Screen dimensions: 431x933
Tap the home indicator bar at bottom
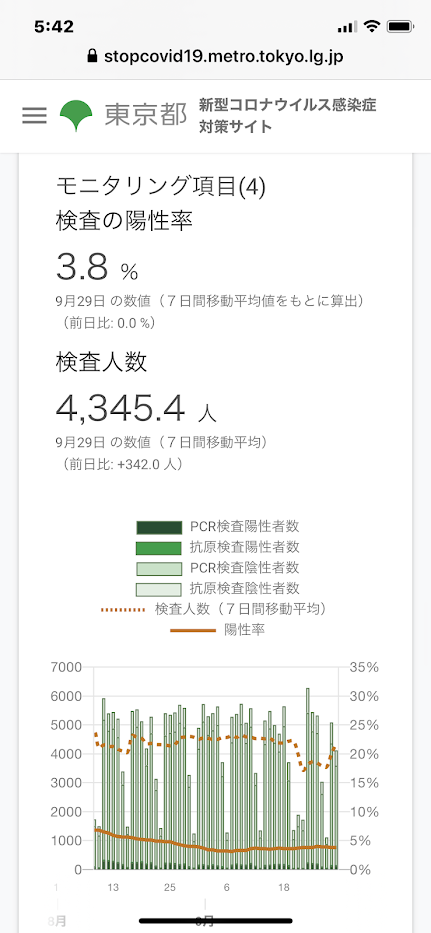pyautogui.click(x=216, y=921)
